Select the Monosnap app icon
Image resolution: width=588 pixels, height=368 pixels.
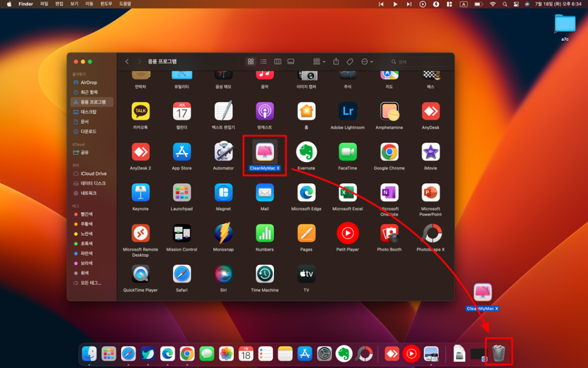223,233
